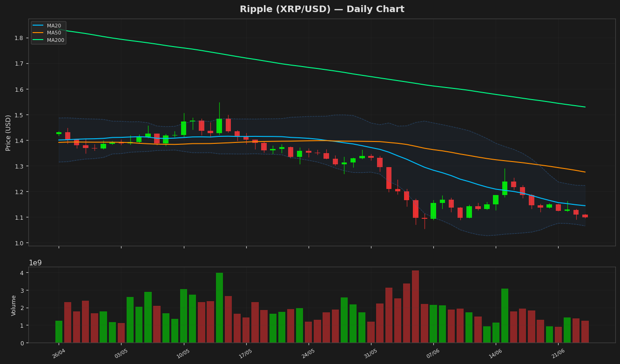Image resolution: width=620 pixels, height=364 pixels.
Task: Click the 03/05 date label
Action: [121, 353]
